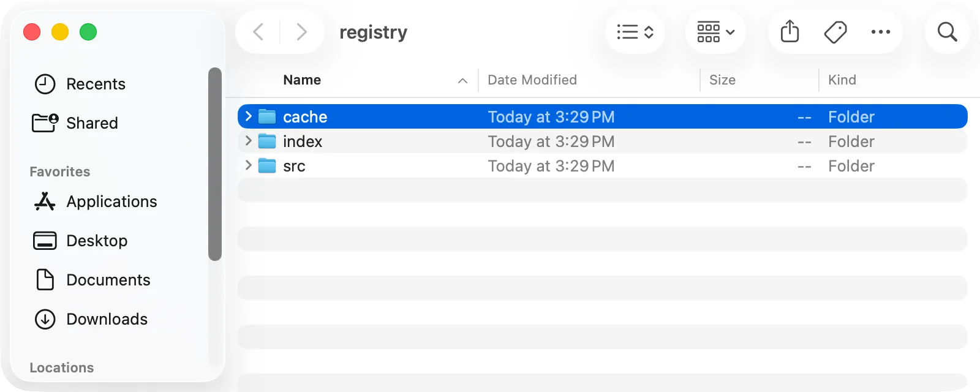Expand the src folder disclosure arrow

point(248,165)
